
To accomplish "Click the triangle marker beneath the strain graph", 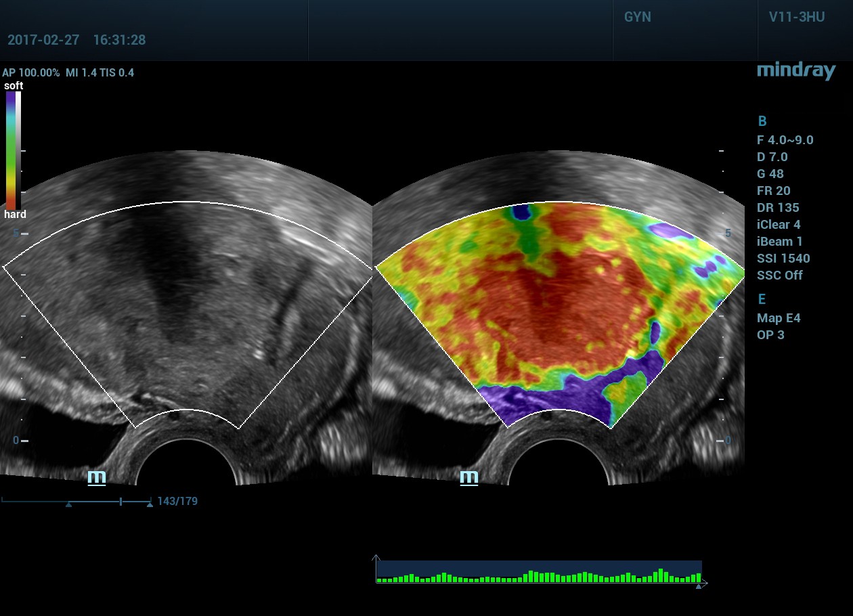I will point(699,586).
